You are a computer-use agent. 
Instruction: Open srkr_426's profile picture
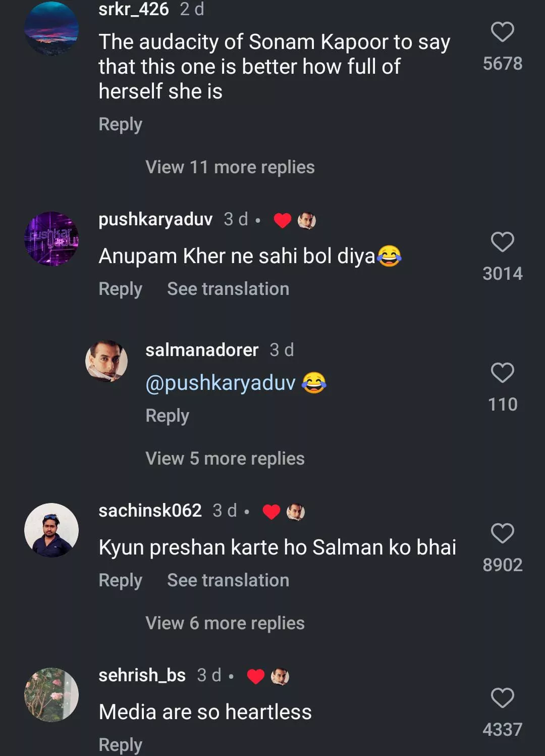pyautogui.click(x=51, y=28)
